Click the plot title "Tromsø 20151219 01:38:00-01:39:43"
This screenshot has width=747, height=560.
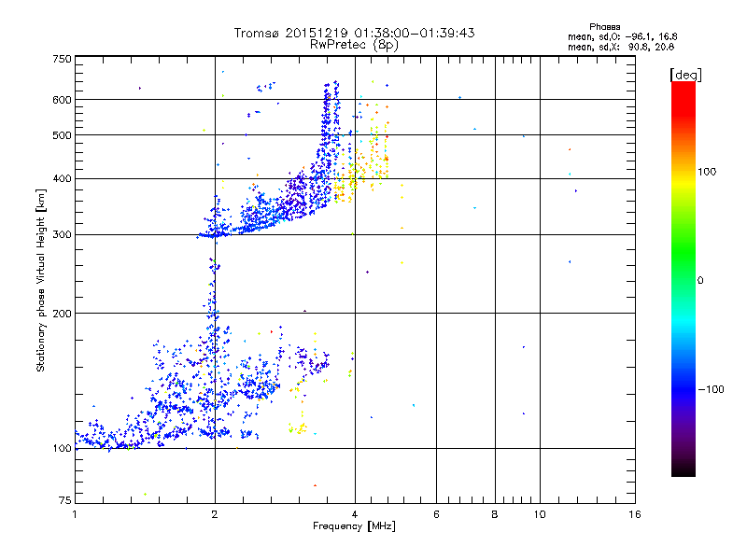[x=354, y=33]
